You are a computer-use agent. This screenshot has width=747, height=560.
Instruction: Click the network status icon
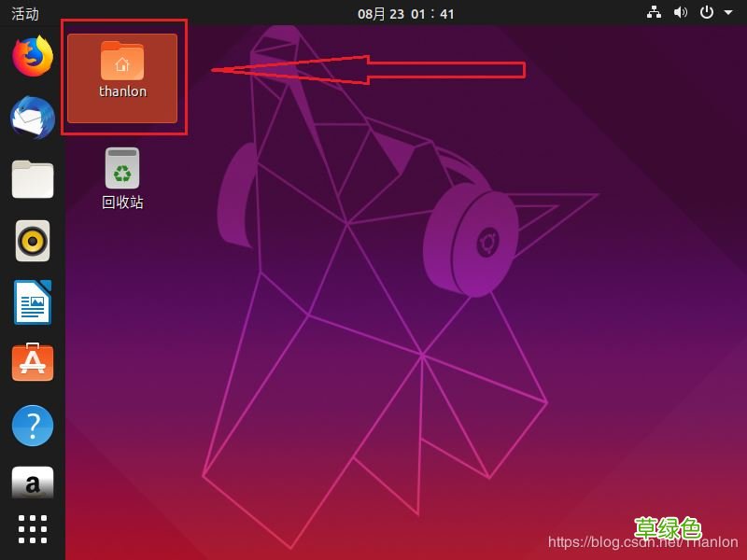(x=654, y=13)
